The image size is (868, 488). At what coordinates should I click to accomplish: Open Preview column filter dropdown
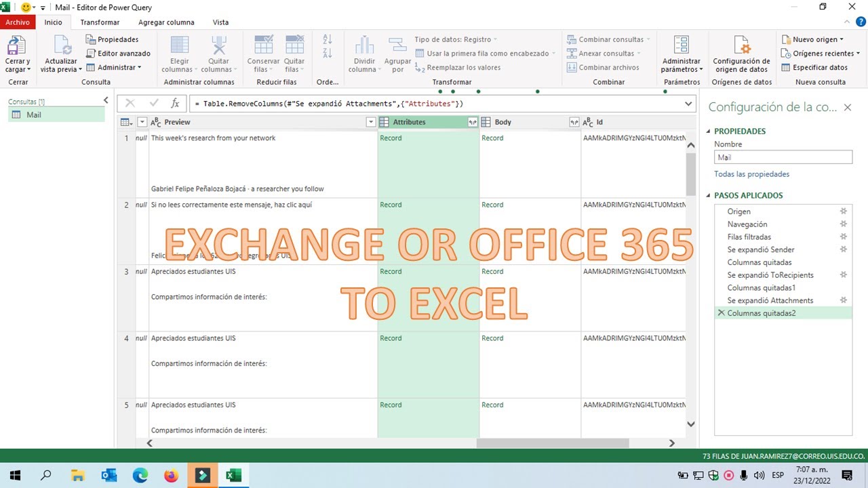pyautogui.click(x=371, y=122)
